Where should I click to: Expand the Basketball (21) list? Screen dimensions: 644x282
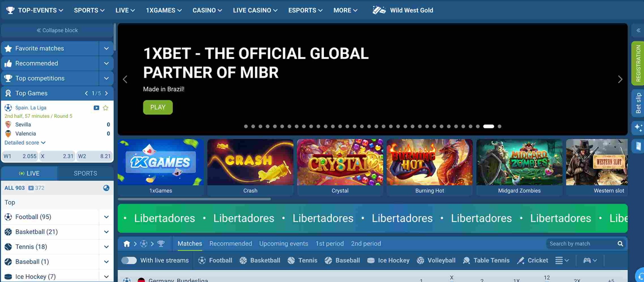pos(106,232)
